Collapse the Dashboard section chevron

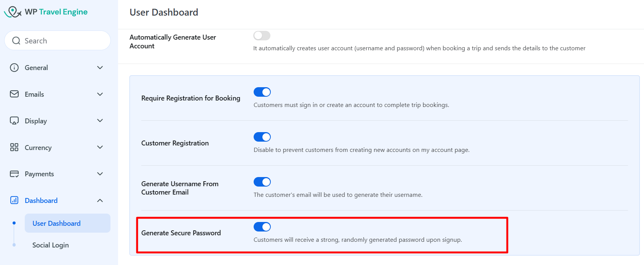click(x=100, y=200)
